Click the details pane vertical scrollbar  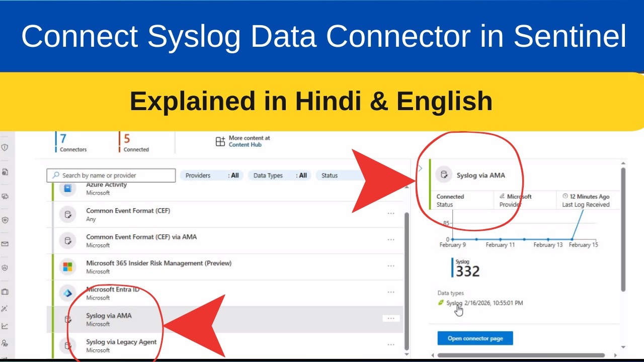tap(623, 229)
